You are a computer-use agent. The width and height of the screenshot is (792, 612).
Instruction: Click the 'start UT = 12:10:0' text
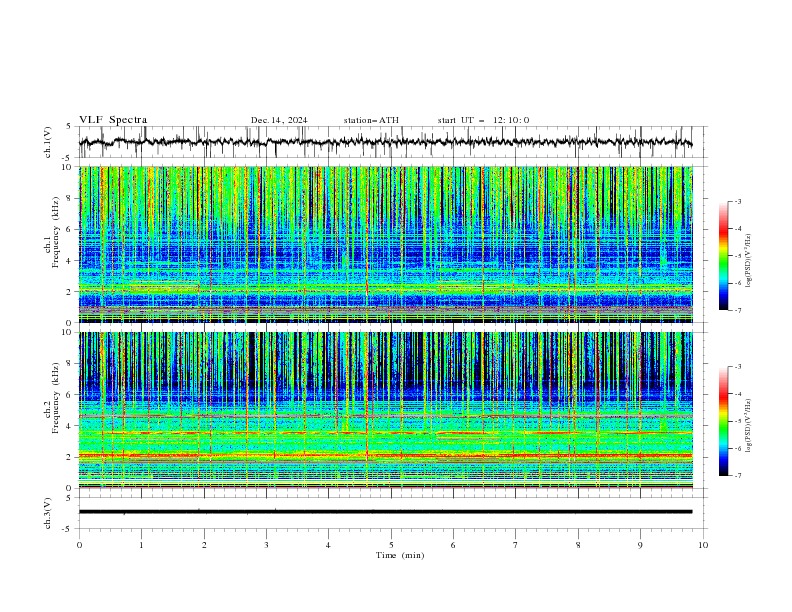[x=483, y=120]
